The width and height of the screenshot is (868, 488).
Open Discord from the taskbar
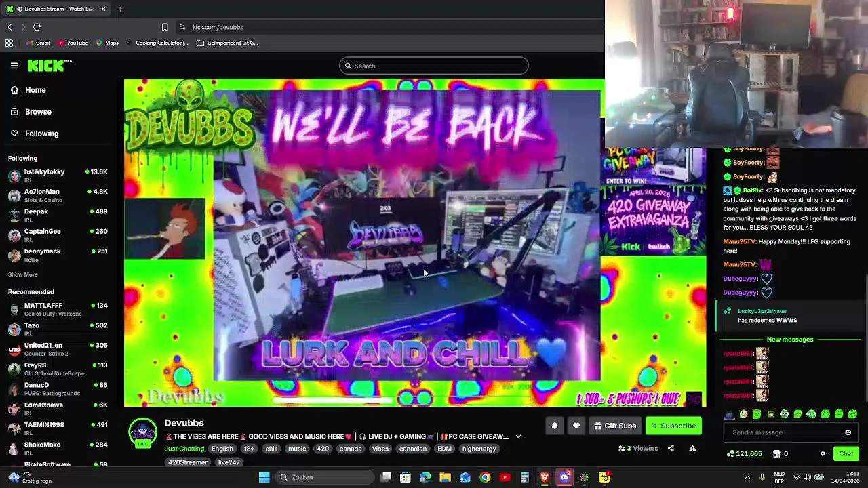[564, 477]
